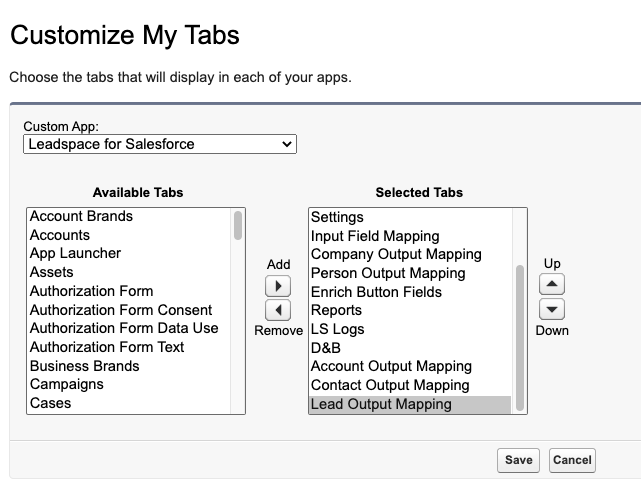
Task: Save the tab customization
Action: click(x=518, y=460)
